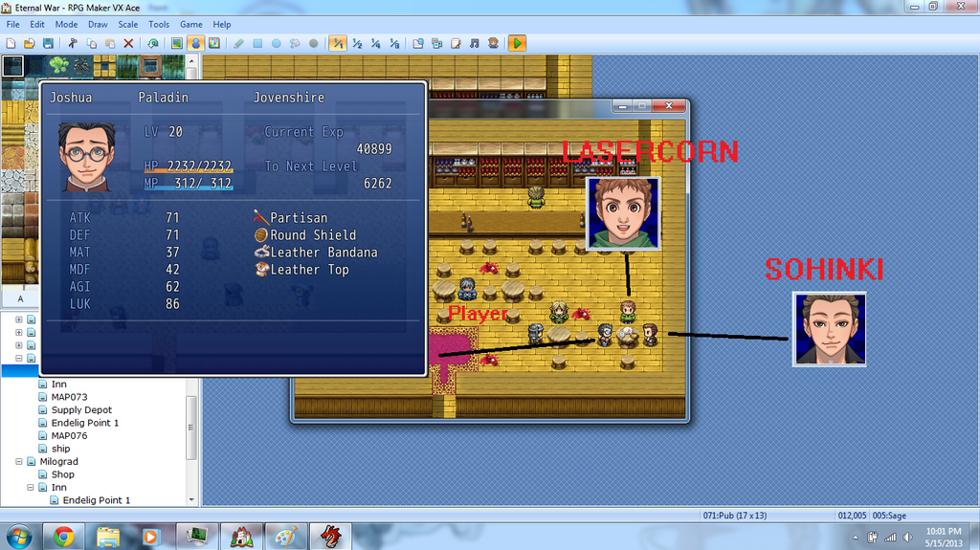
Task: Cut selection with the scissors icon
Action: point(73,43)
